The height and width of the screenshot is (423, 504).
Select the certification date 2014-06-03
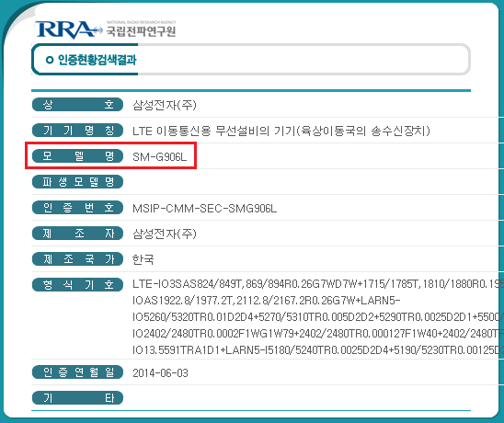[160, 372]
